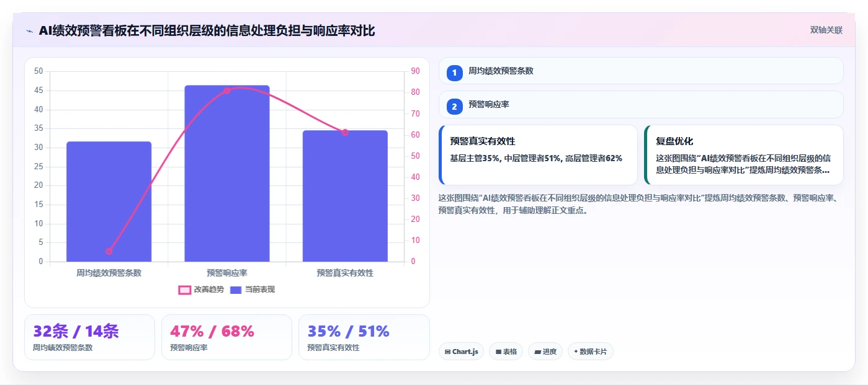Click the trend line point above 预警响应率
This screenshot has height=385, width=868.
227,91
